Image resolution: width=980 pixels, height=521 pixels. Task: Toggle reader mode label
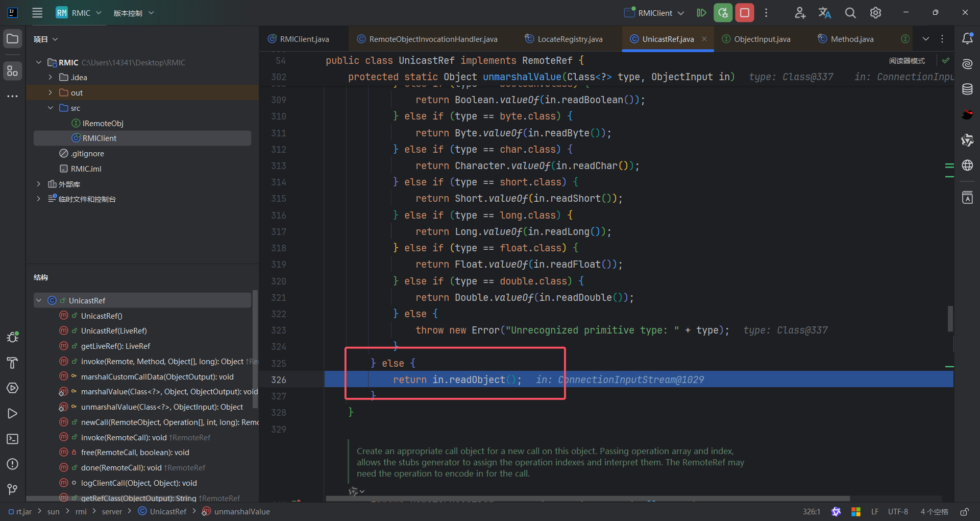[907, 61]
